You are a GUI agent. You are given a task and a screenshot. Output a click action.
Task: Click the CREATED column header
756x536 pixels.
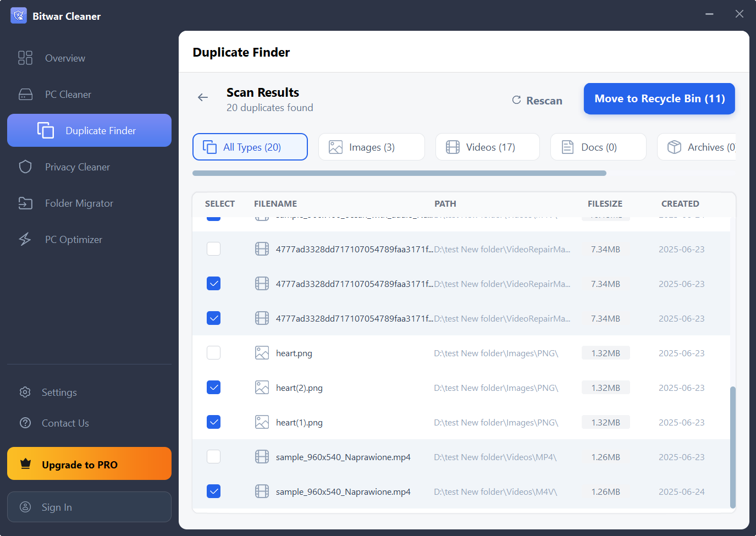(680, 203)
